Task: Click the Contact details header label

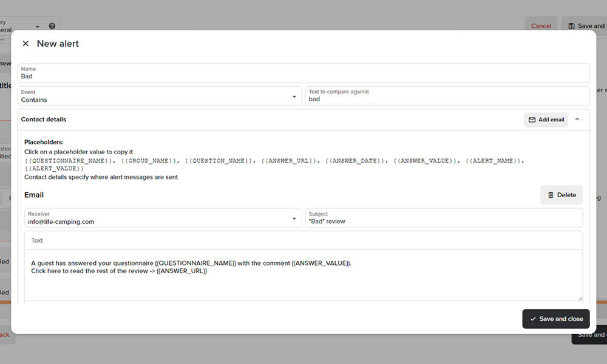Action: tap(43, 120)
